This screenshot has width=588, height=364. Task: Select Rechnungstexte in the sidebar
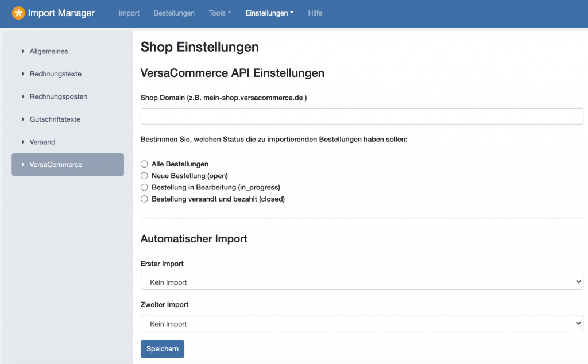coord(56,74)
